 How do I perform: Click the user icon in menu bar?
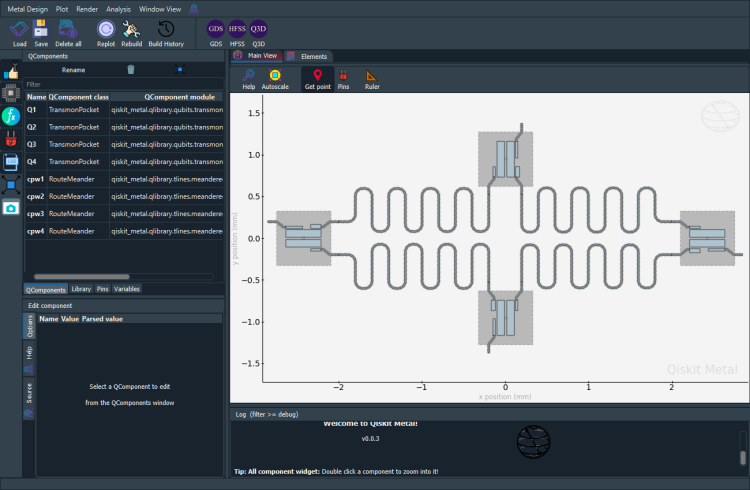pos(194,9)
